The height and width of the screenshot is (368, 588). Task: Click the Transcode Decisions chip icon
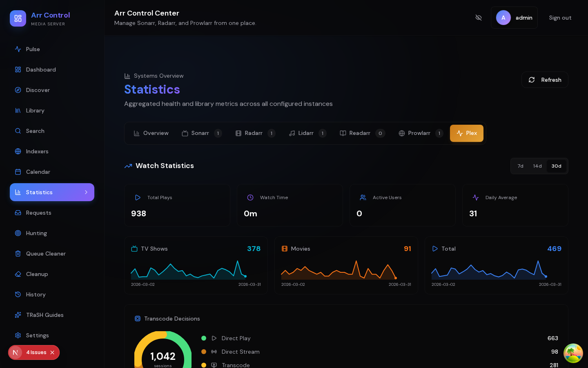point(138,319)
